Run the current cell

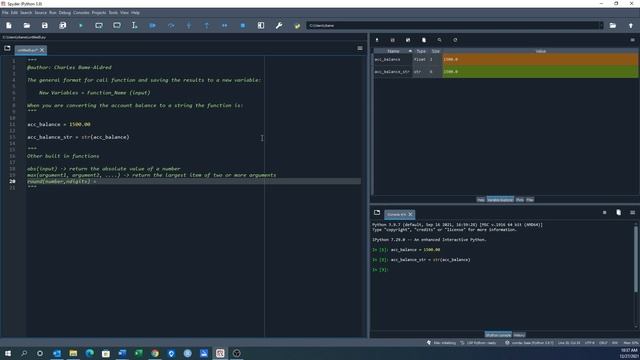(x=99, y=25)
